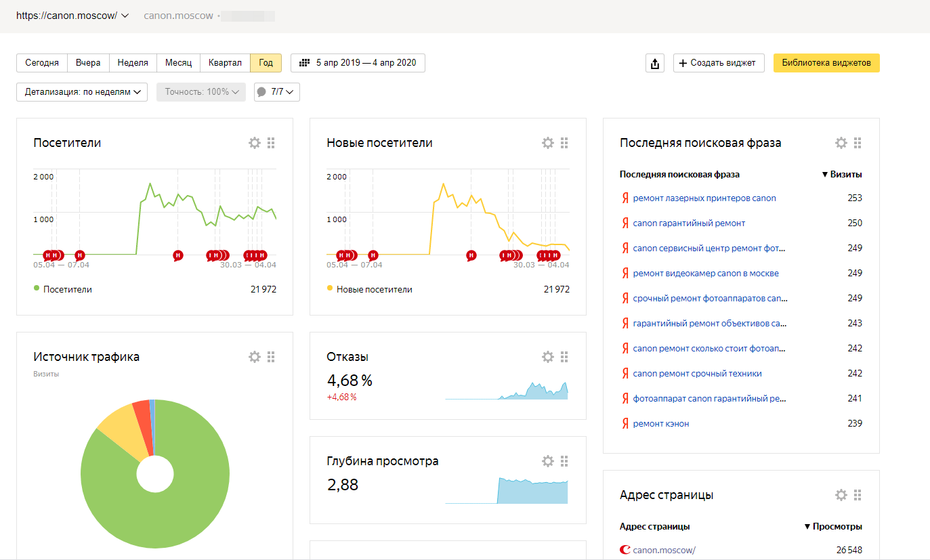Click the annotation marker in the middle of Новые посетители chart

coord(471,255)
